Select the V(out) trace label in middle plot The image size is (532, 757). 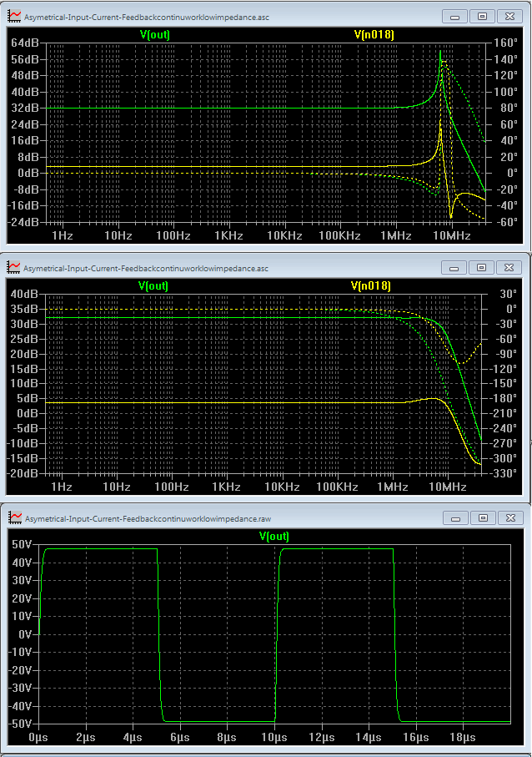click(x=153, y=285)
